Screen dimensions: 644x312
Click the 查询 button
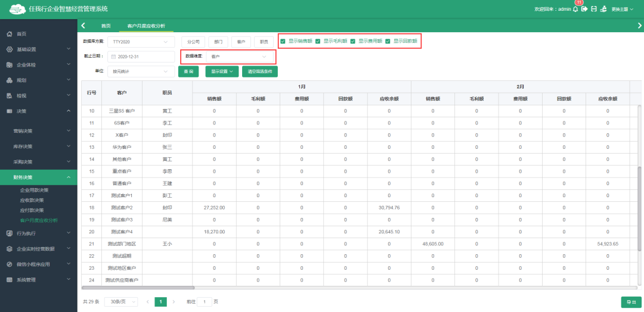[188, 71]
